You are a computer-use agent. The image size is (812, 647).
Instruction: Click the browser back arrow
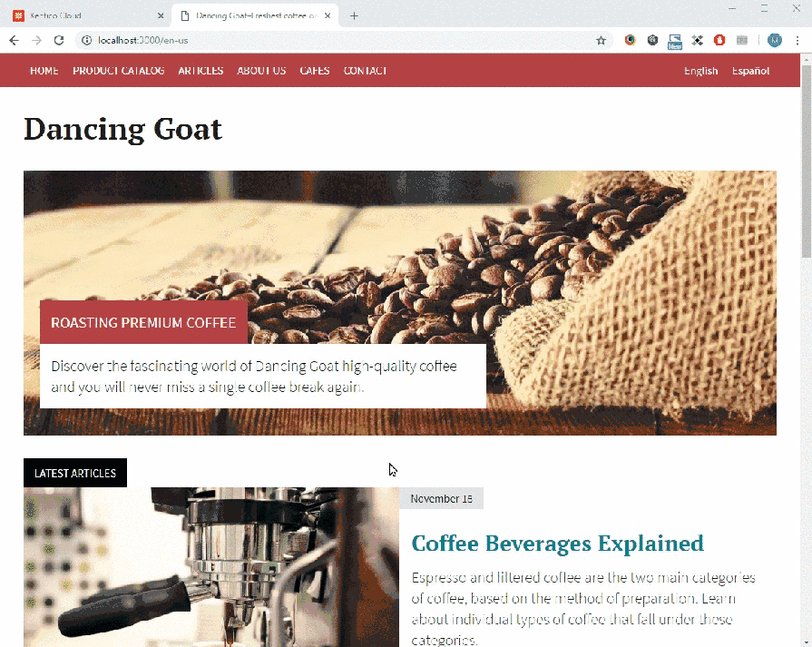[14, 41]
